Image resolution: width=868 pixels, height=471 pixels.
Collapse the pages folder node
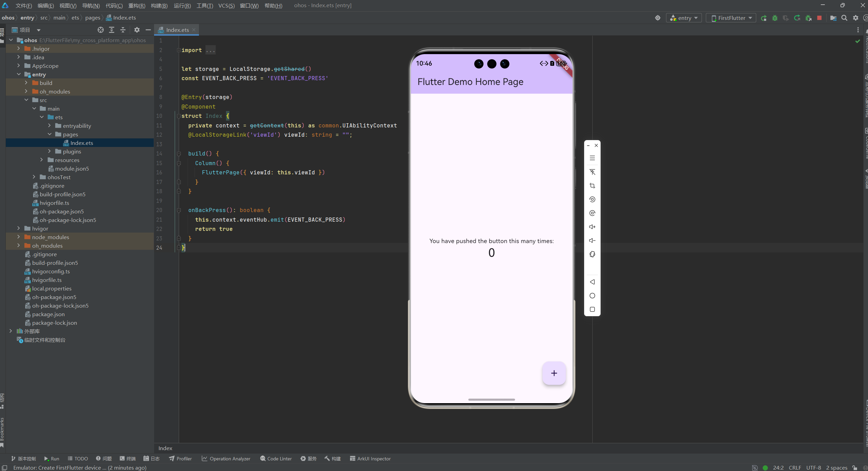point(49,134)
